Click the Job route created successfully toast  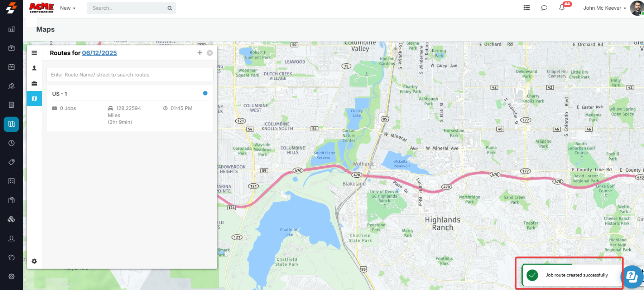[x=572, y=275]
